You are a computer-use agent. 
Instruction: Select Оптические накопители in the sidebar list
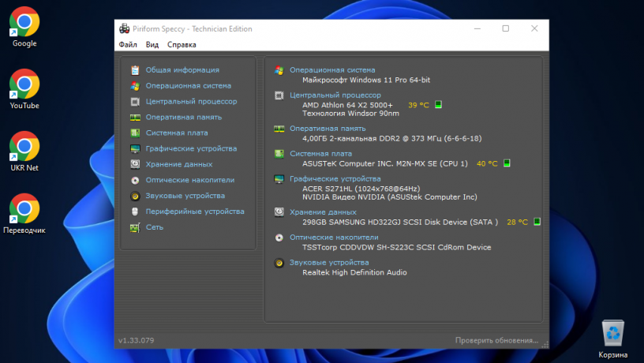coord(189,180)
